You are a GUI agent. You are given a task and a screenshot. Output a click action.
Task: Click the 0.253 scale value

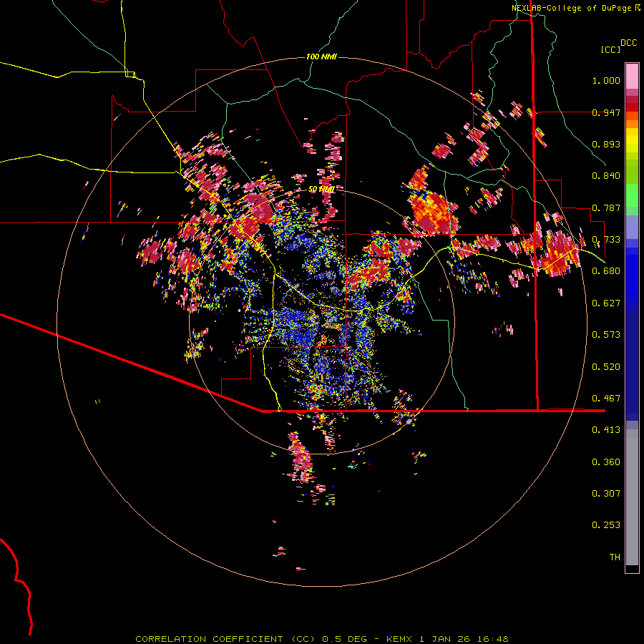click(x=606, y=525)
